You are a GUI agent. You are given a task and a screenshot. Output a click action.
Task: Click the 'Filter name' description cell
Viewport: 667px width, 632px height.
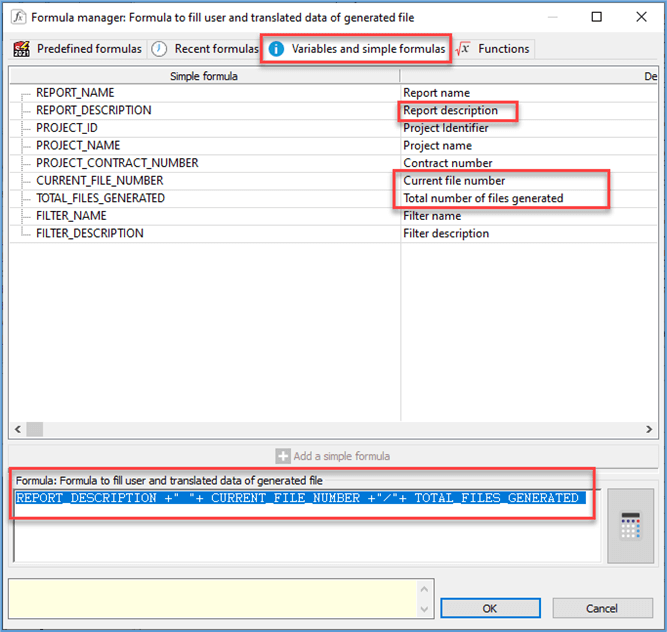529,216
